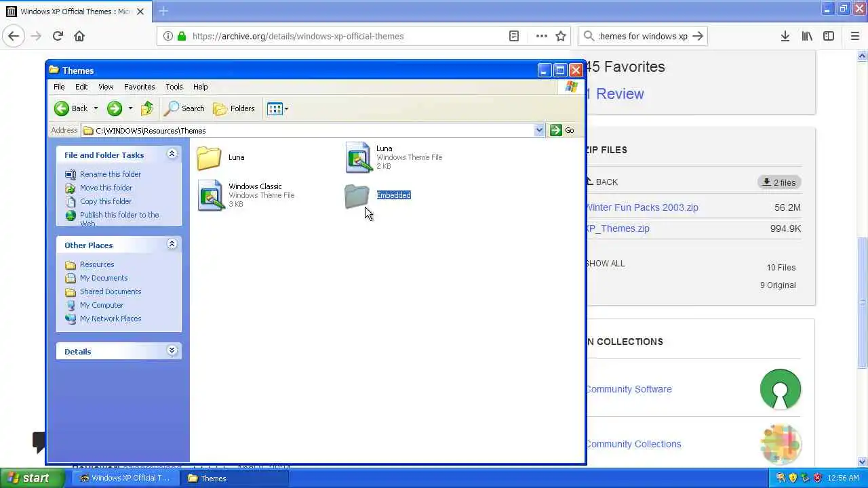Download XP_Themes.zip file

click(617, 228)
